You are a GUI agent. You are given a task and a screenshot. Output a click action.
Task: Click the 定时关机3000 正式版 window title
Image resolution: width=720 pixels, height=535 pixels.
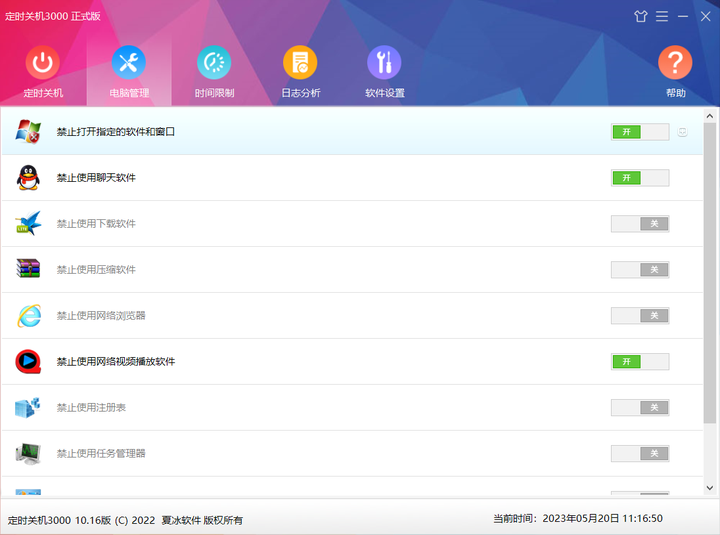click(x=53, y=16)
